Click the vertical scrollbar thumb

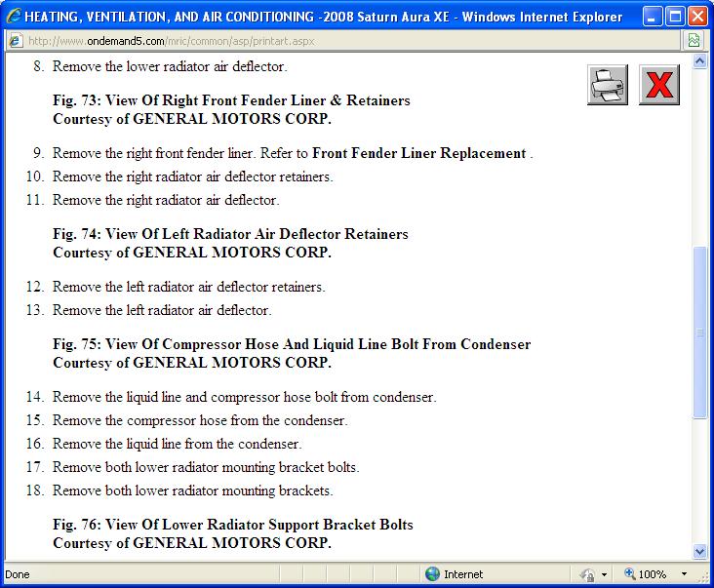click(x=700, y=333)
